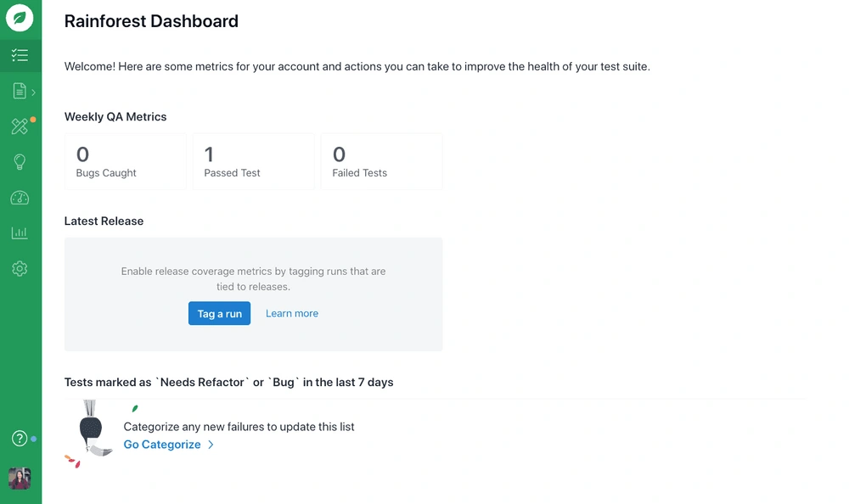Click the Go Categorize link
This screenshot has width=849, height=504.
click(x=162, y=445)
